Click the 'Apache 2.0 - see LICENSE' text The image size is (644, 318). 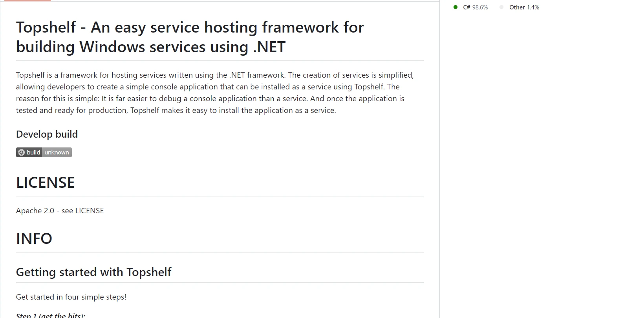(60, 211)
